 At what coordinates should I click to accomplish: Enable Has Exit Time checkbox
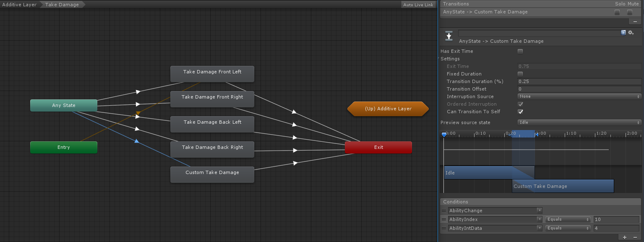point(520,51)
